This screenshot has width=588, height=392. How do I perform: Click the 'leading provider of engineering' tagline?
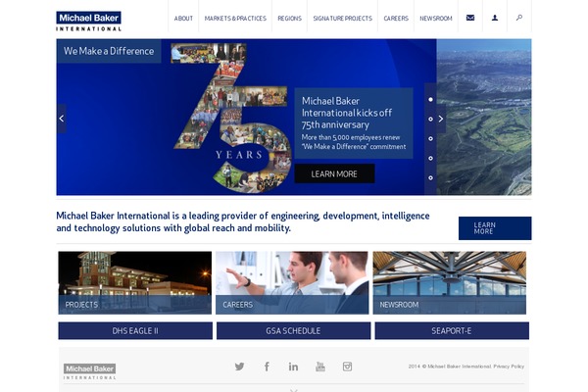(243, 221)
